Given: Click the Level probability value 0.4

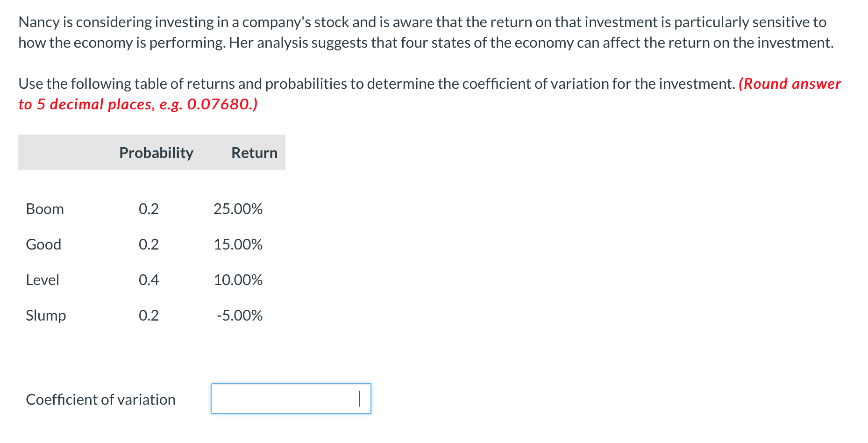Looking at the screenshot, I should [x=149, y=280].
